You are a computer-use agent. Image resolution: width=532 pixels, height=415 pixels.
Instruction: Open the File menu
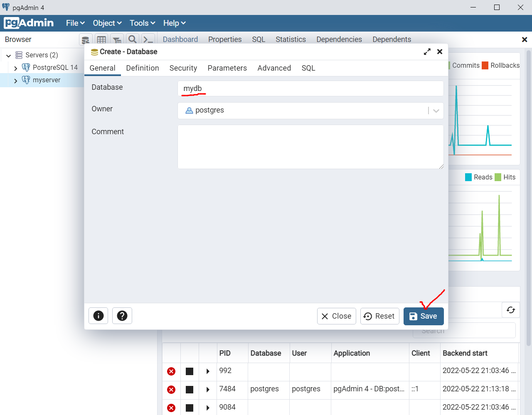click(75, 23)
